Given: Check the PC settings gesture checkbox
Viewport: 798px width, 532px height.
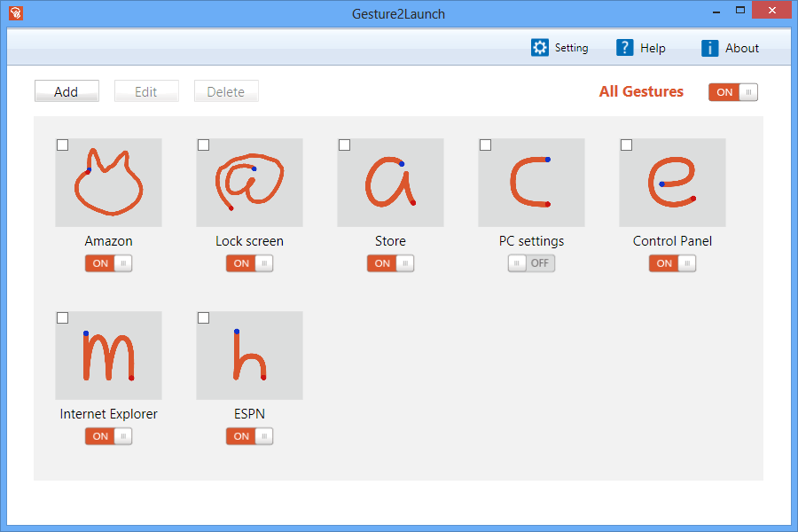Looking at the screenshot, I should coord(486,145).
